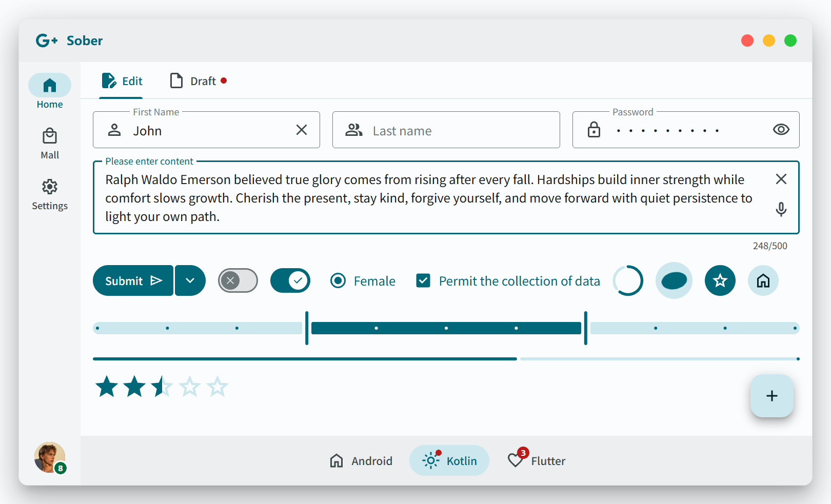
Task: Click the Last name input field
Action: (x=446, y=130)
